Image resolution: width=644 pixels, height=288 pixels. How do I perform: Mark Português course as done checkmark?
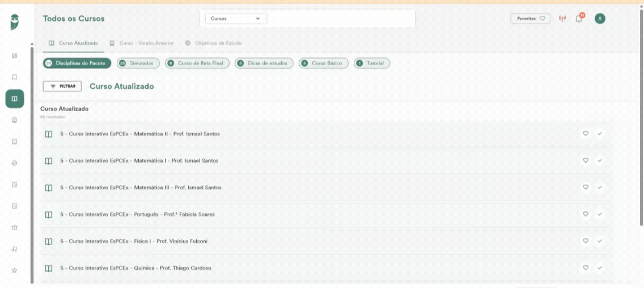point(600,214)
